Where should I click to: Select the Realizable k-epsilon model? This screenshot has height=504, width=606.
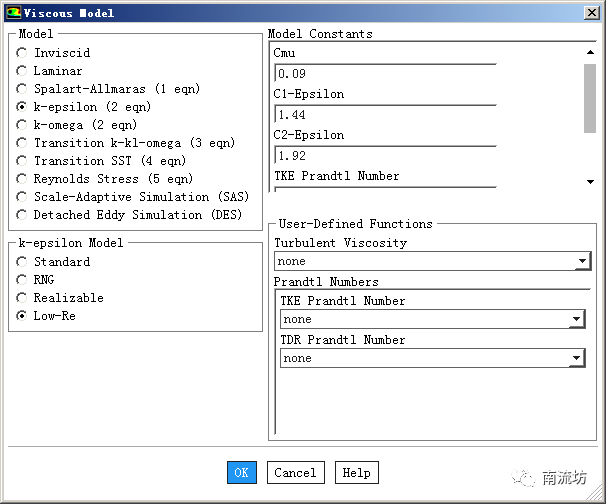[x=23, y=298]
